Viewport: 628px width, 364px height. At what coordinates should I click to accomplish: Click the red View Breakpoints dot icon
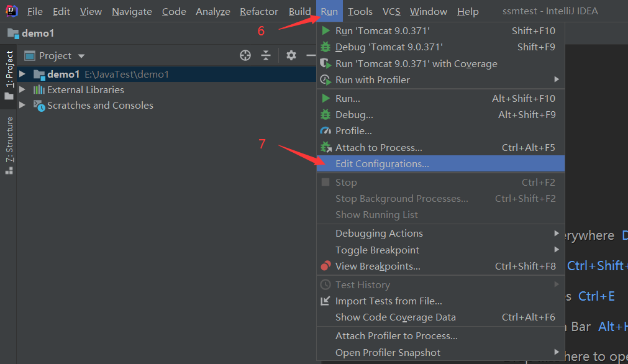click(x=325, y=266)
